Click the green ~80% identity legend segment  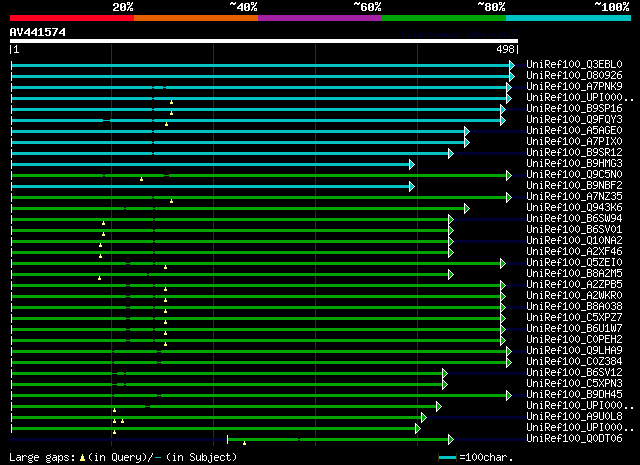pyautogui.click(x=444, y=18)
